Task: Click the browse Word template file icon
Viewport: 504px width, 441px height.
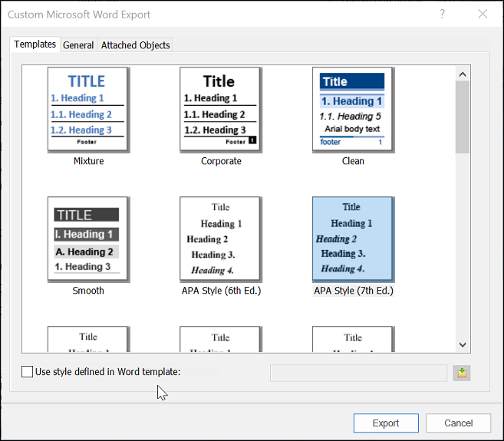Action: tap(462, 373)
